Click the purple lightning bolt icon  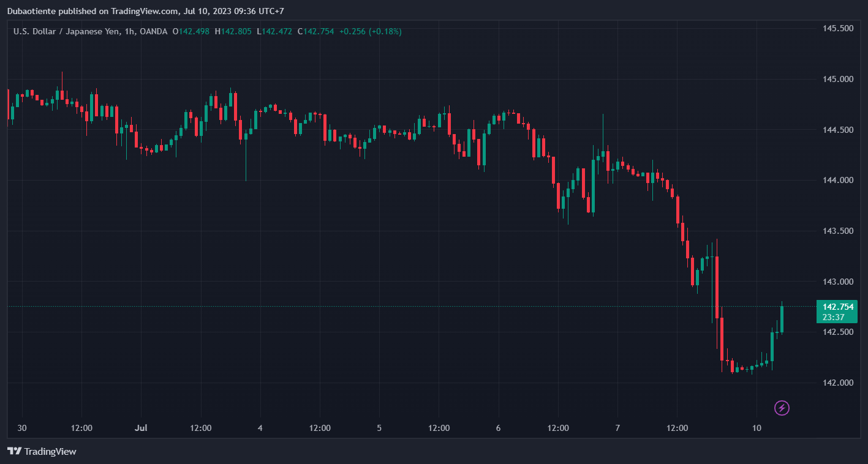point(781,408)
